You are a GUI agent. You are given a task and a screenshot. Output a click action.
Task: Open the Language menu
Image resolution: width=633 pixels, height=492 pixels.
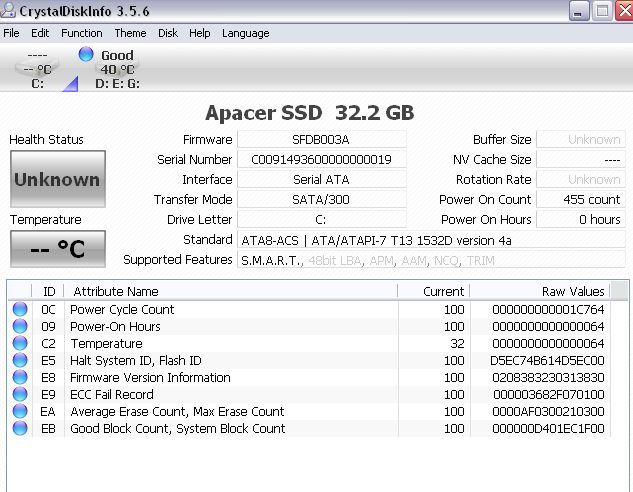coord(245,33)
